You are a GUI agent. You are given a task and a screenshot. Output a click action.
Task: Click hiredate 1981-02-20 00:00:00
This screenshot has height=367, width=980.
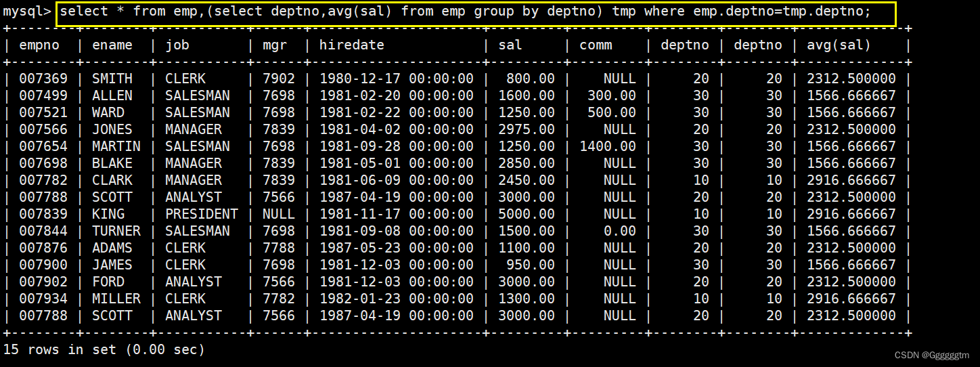(x=397, y=95)
